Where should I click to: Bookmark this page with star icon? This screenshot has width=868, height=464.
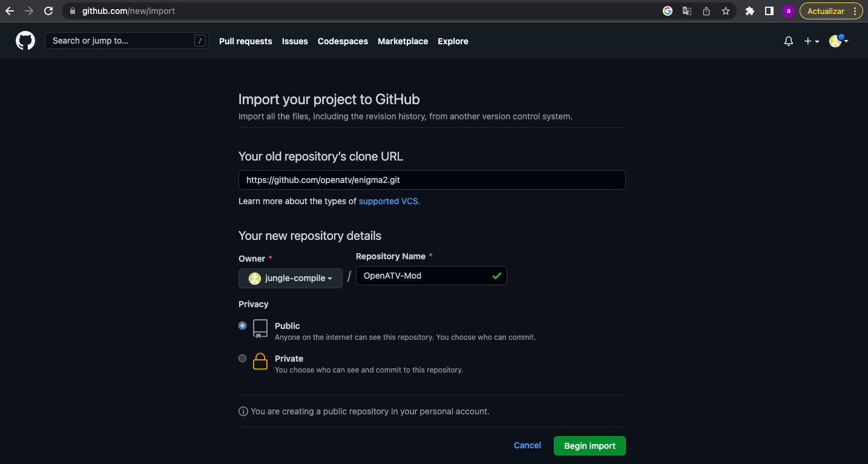[x=725, y=11]
